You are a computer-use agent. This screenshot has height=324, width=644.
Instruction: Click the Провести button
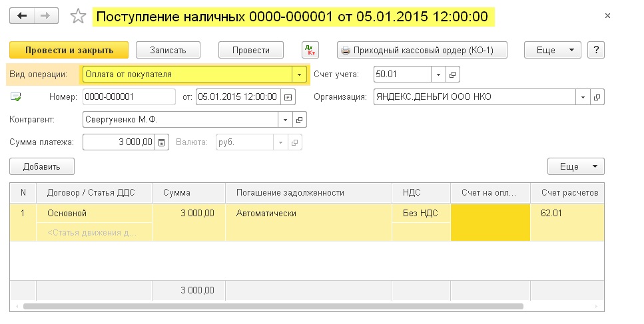251,50
